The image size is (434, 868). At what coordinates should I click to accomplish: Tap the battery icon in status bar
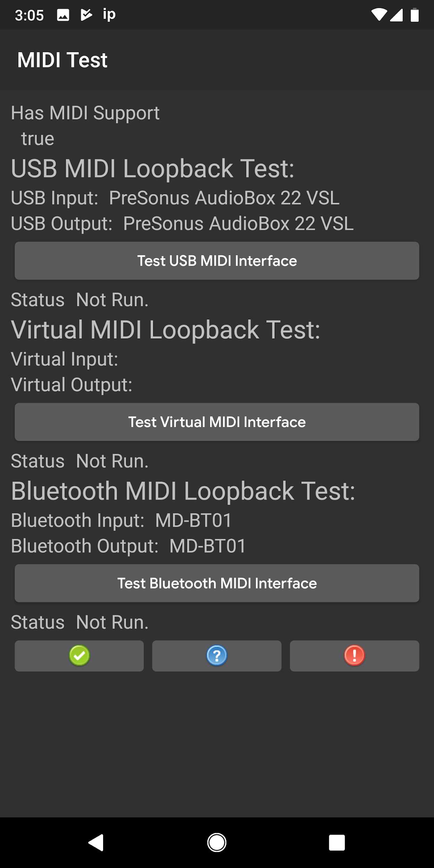tap(415, 15)
